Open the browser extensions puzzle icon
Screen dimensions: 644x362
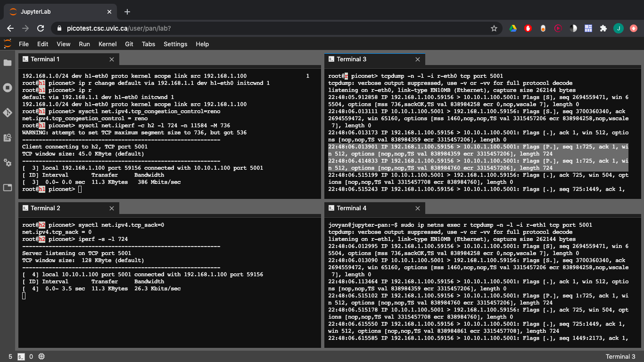click(x=603, y=28)
